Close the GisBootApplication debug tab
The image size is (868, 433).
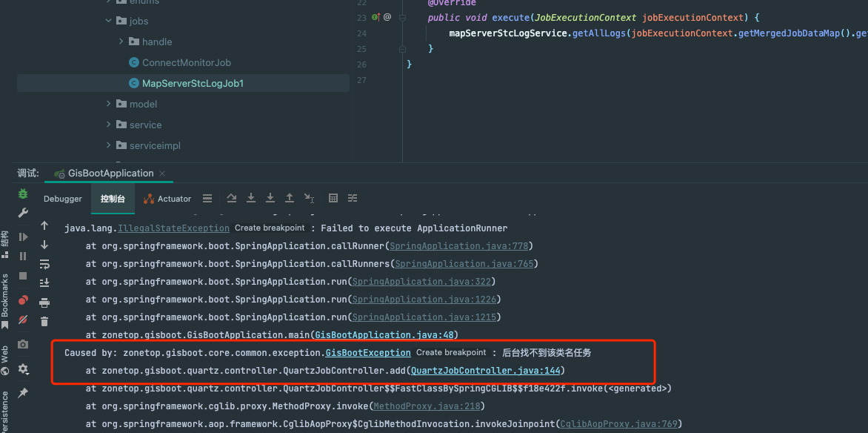pos(162,173)
